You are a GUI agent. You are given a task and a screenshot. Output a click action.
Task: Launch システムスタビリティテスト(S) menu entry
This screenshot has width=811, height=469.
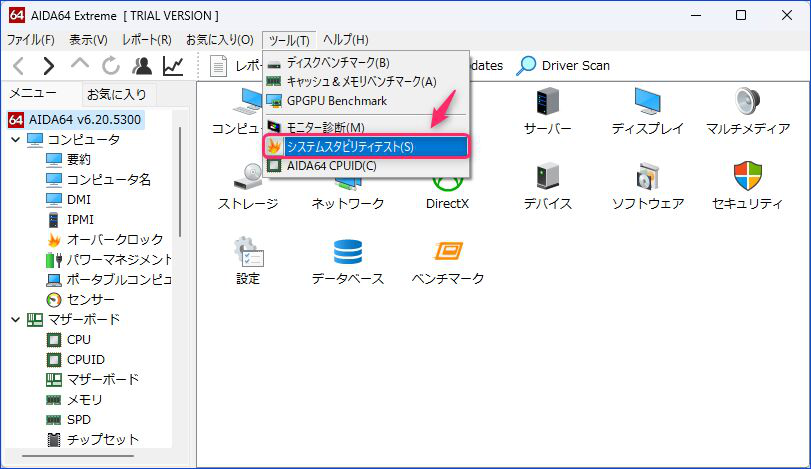tap(366, 147)
